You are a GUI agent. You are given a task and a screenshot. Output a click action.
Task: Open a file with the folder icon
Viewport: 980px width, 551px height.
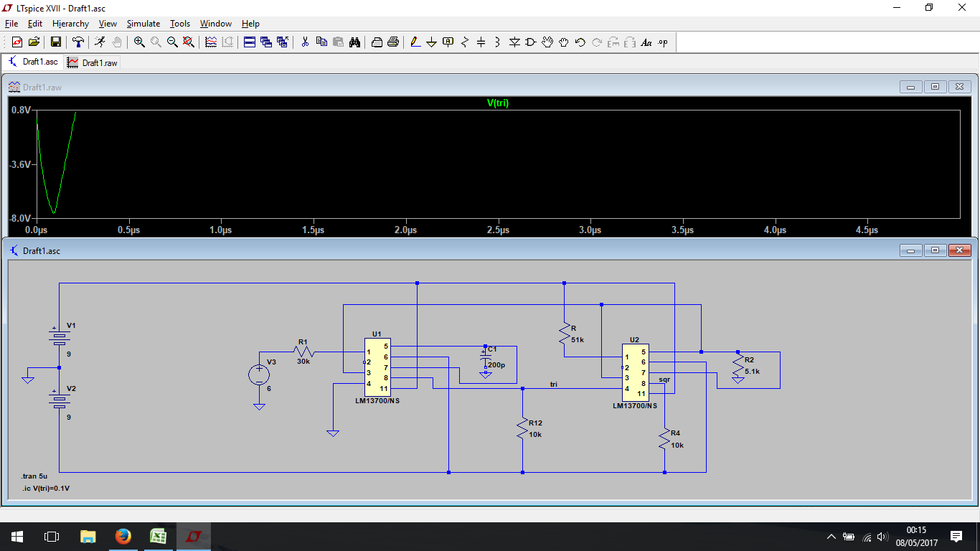pyautogui.click(x=33, y=42)
